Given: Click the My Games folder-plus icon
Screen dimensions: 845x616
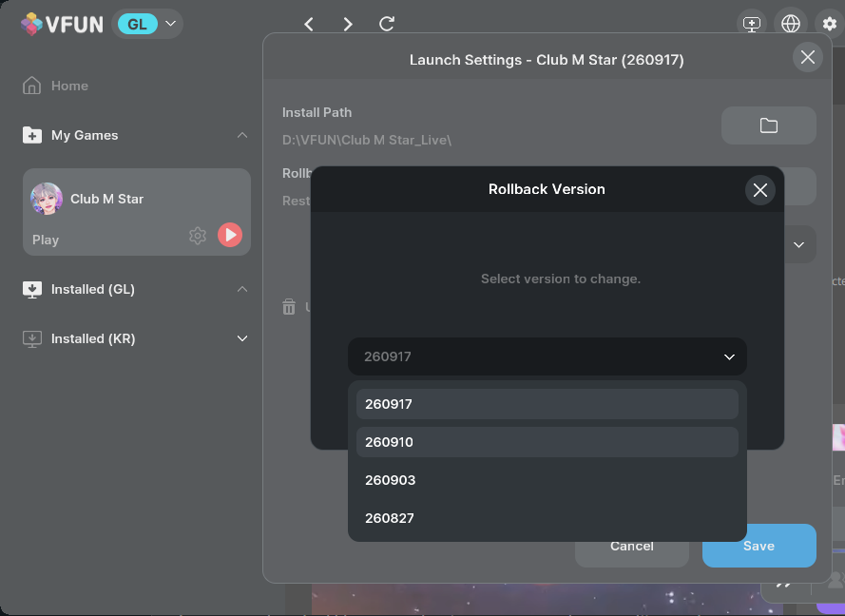Looking at the screenshot, I should pos(31,135).
